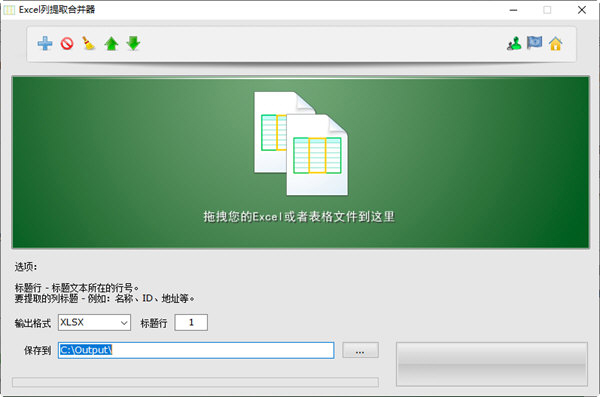
Task: Click the large blank start button
Action: pos(492,364)
